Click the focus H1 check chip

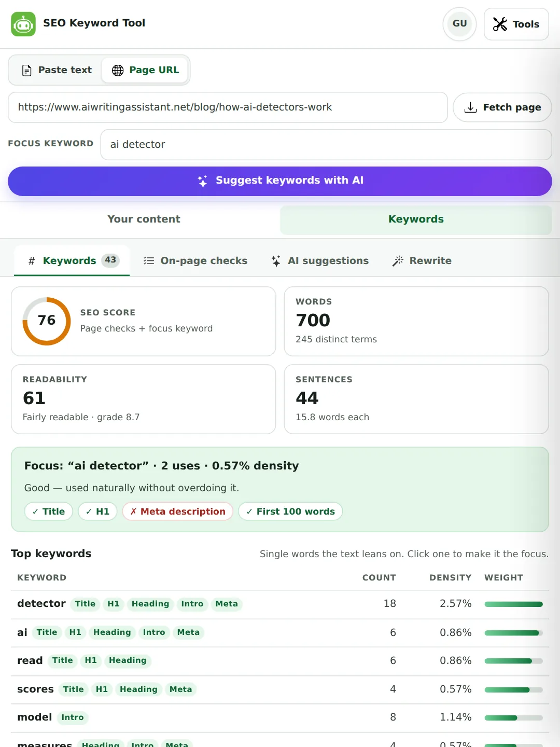[x=97, y=511]
